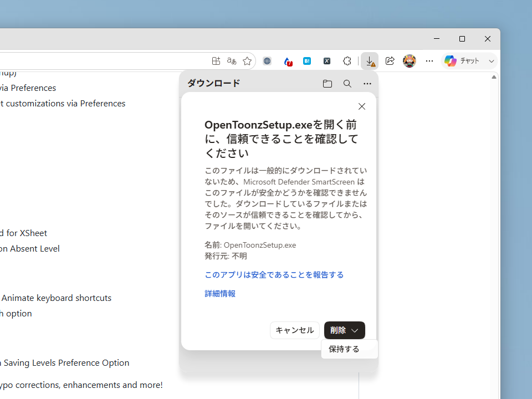This screenshot has height=399, width=532.
Task: Click the ダウンロード panel title
Action: (214, 83)
